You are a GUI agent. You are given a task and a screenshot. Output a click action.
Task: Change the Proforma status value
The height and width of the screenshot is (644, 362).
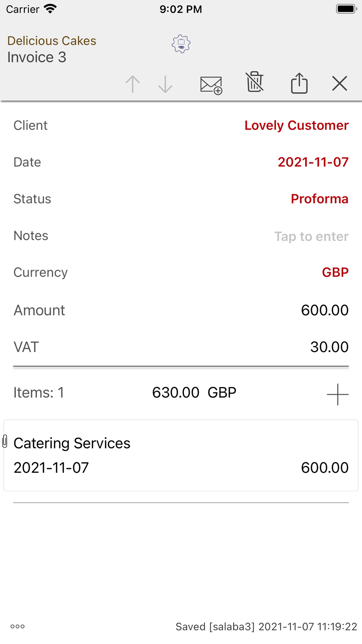click(319, 199)
